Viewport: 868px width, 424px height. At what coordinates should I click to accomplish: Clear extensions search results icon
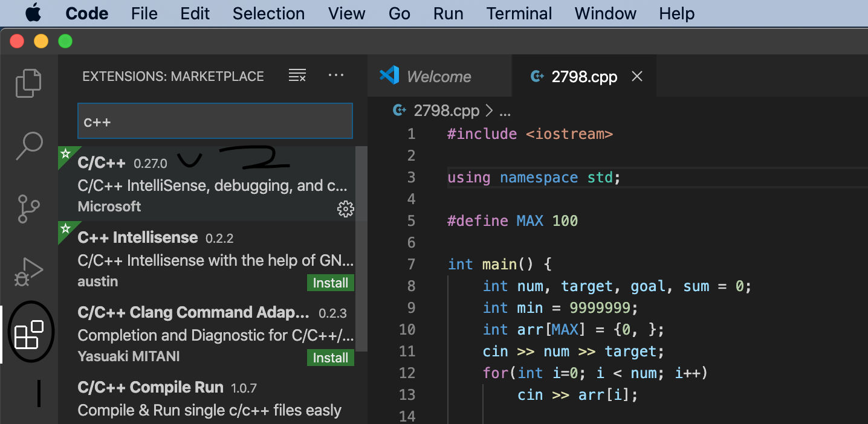(x=297, y=75)
